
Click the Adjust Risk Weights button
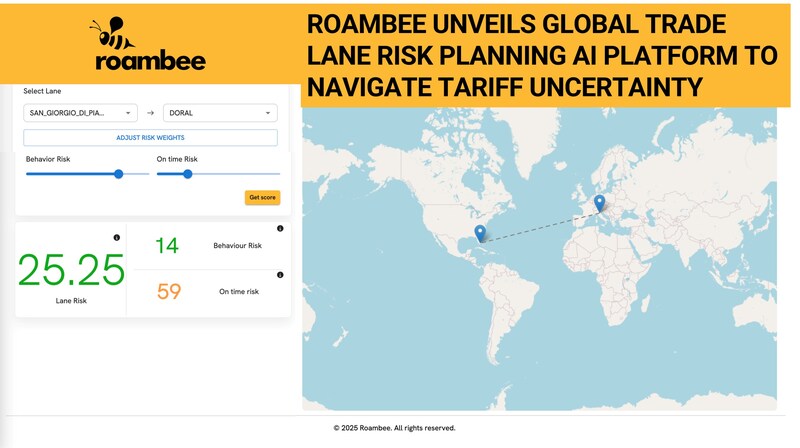(x=150, y=138)
